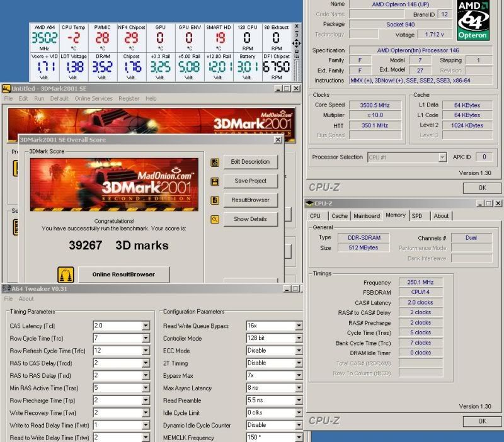Open the 2T Timing dropdown

[x=299, y=363]
